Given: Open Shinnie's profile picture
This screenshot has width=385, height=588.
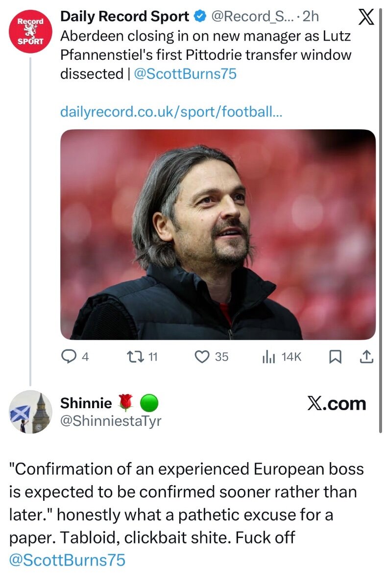Looking at the screenshot, I should coord(30,412).
